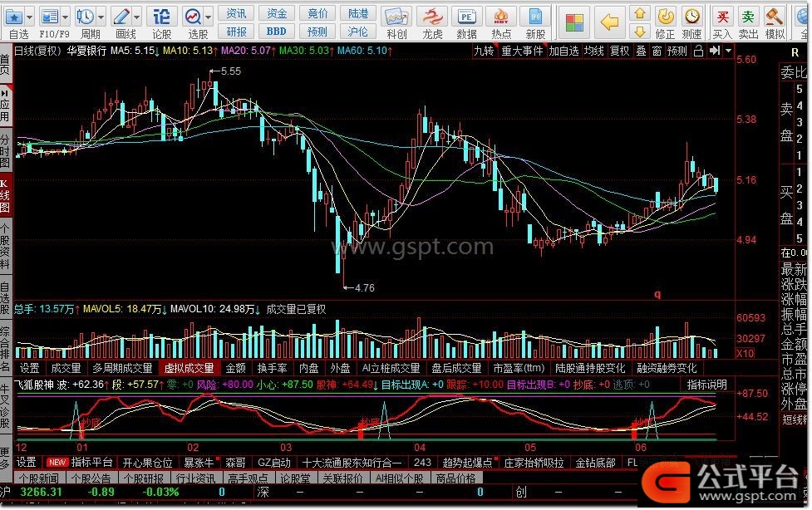
Task: Click the green 卖出 sell icon
Action: coord(748,17)
